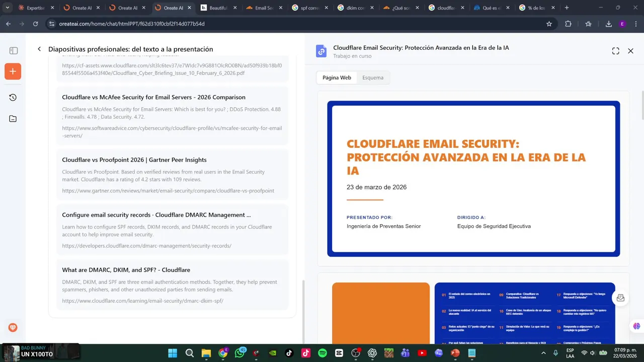Toggle the left sidebar panel icon
This screenshot has height=362, width=644.
14,51
